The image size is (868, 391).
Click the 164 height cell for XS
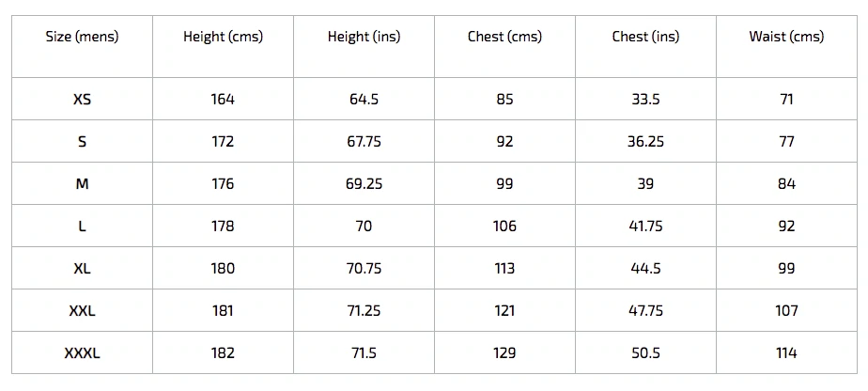223,99
